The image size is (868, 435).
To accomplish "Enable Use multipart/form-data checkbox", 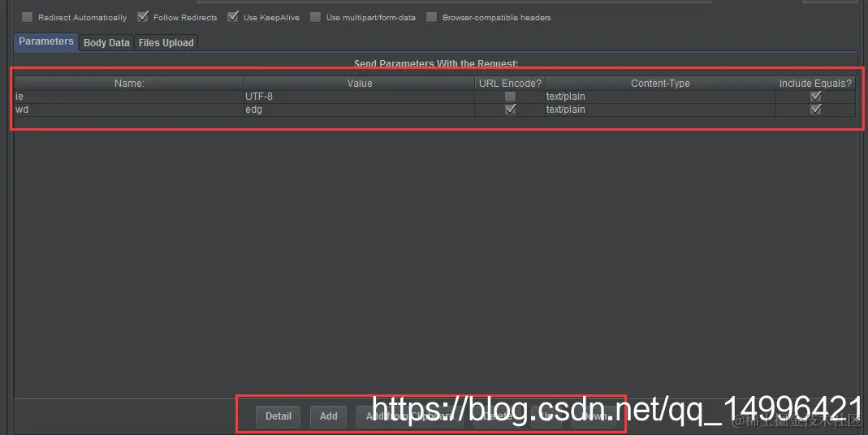I will 316,17.
